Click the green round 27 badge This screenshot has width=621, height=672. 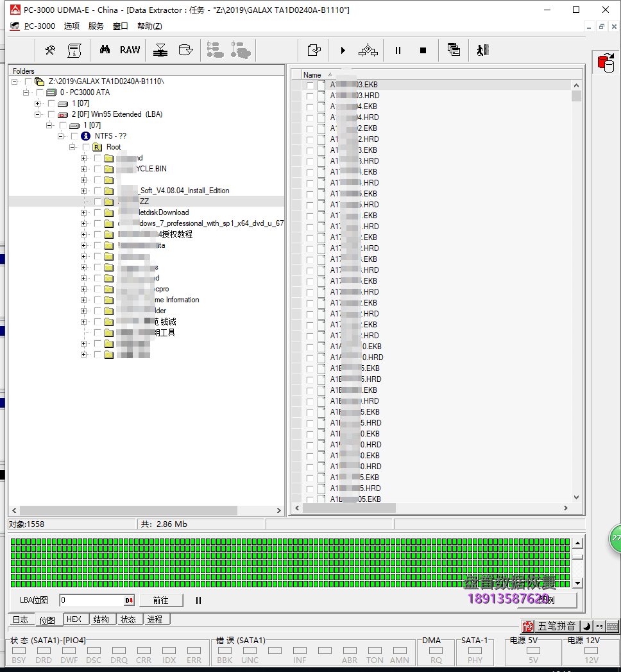(615, 538)
